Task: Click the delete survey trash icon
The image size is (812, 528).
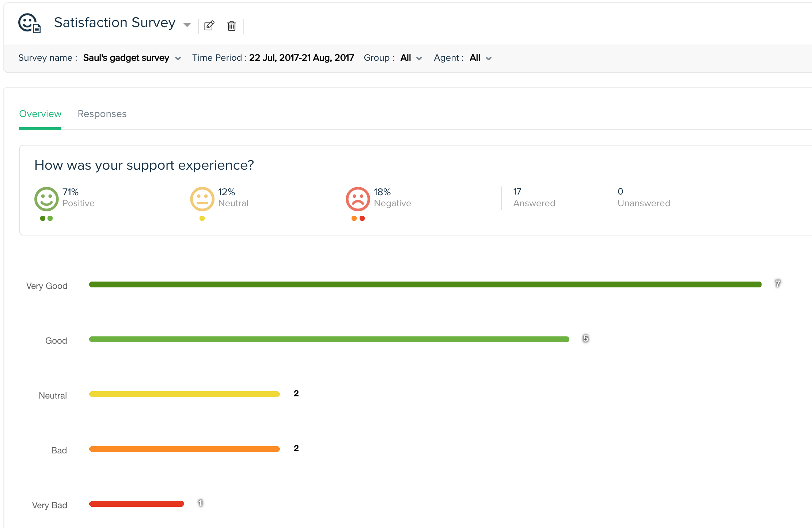Action: click(232, 26)
